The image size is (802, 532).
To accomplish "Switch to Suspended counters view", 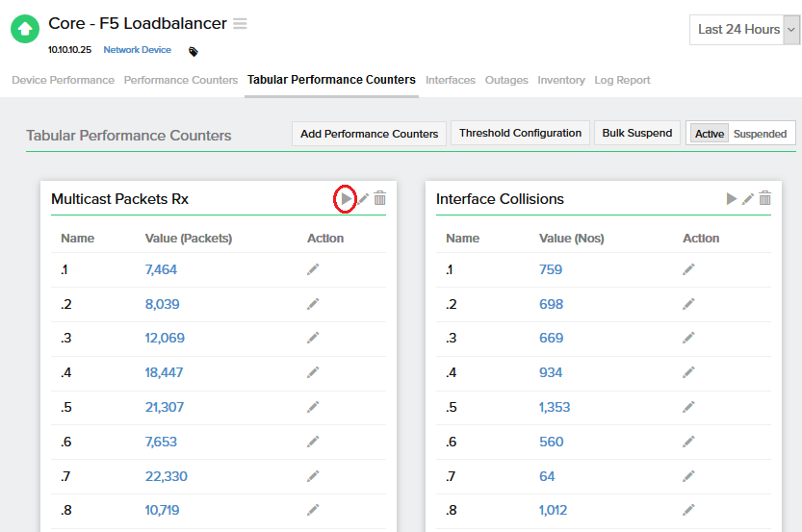I will pos(760,134).
